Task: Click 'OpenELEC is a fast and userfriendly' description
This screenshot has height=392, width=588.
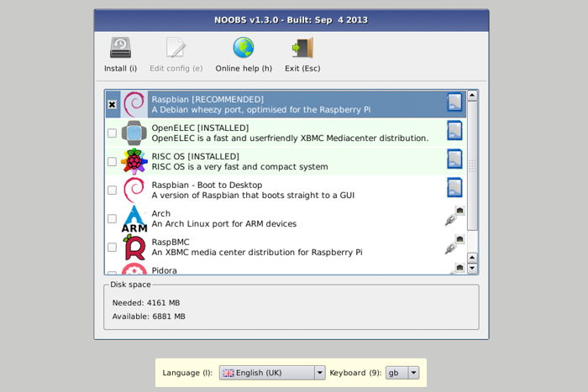Action: click(290, 139)
